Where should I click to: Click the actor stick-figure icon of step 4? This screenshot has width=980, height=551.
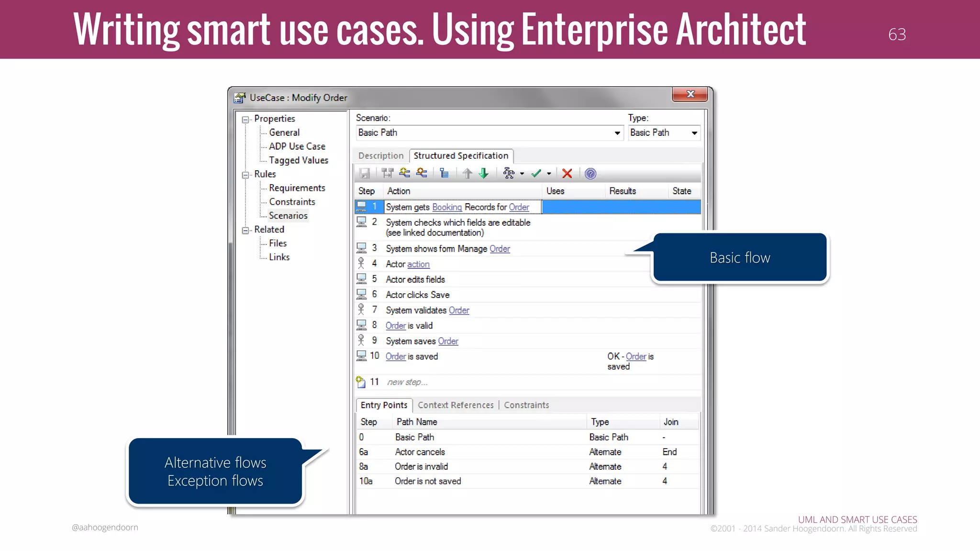click(361, 264)
